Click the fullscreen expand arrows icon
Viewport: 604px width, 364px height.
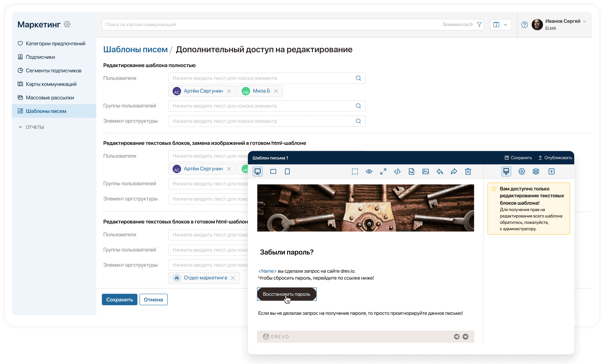pyautogui.click(x=383, y=171)
